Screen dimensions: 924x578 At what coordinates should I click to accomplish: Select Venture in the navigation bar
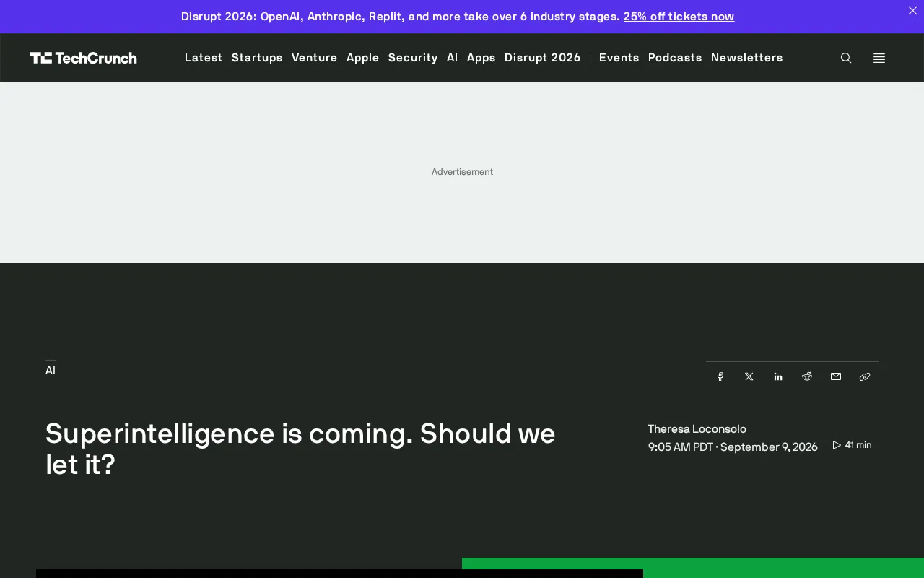click(x=315, y=58)
